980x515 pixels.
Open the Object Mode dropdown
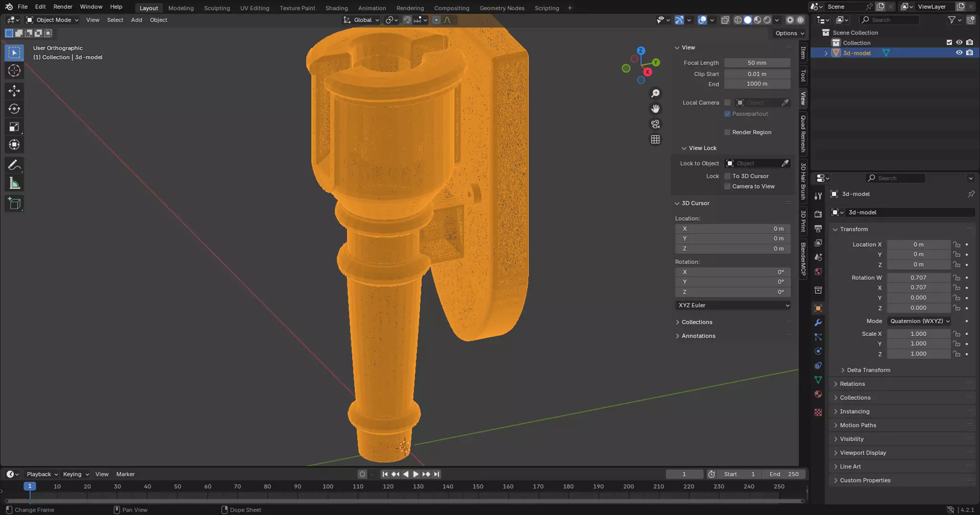point(52,20)
